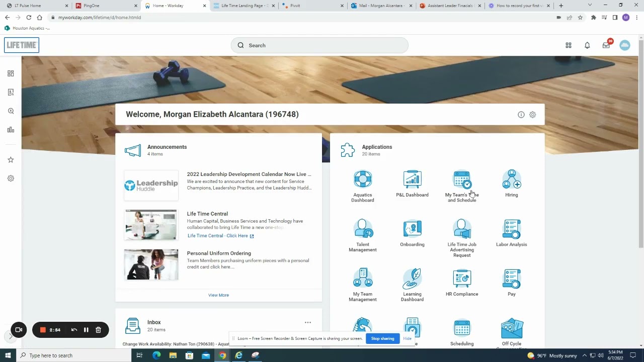644x362 pixels.
Task: Open the Inbox card more options menu
Action: tap(308, 323)
